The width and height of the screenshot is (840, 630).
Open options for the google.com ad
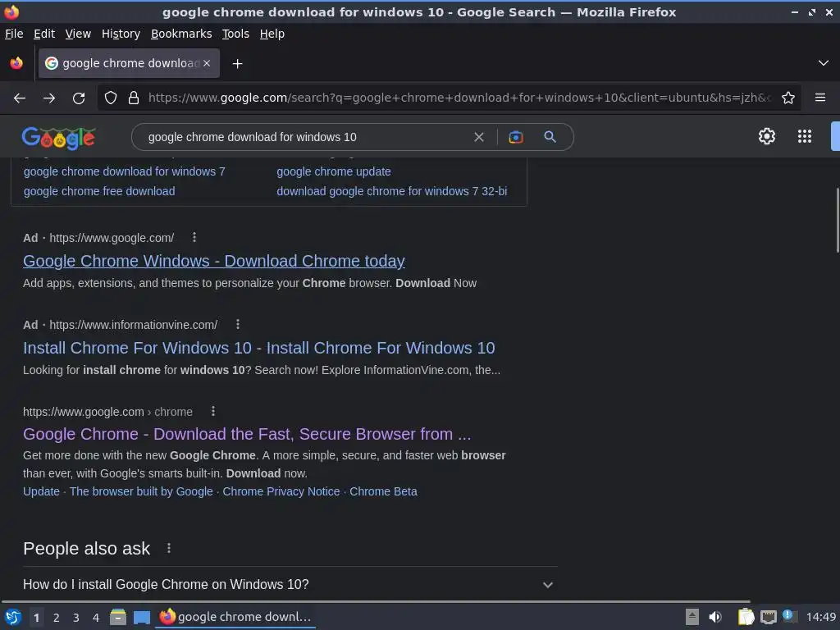click(x=194, y=237)
